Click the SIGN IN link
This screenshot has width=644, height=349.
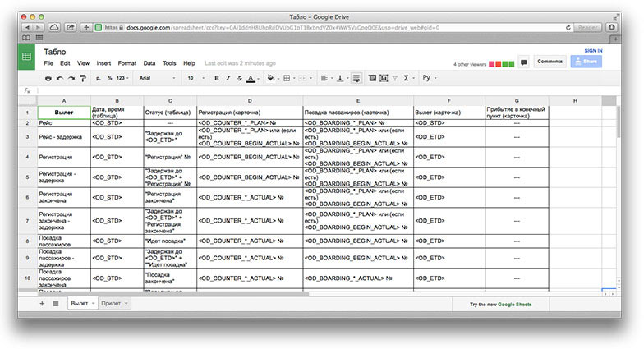(593, 50)
